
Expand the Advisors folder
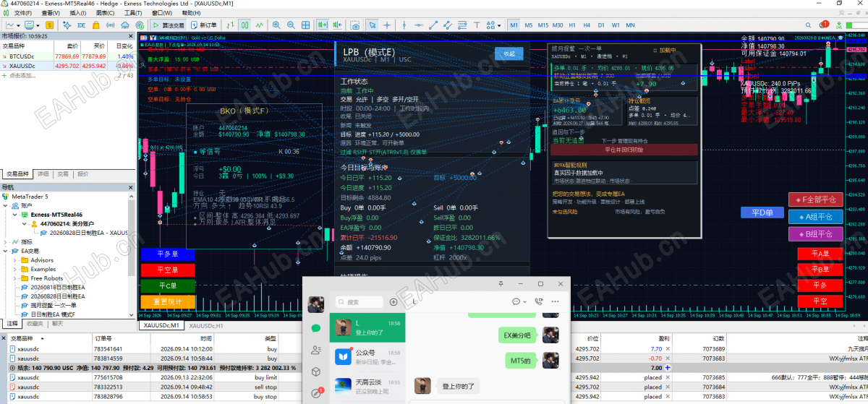[15, 260]
